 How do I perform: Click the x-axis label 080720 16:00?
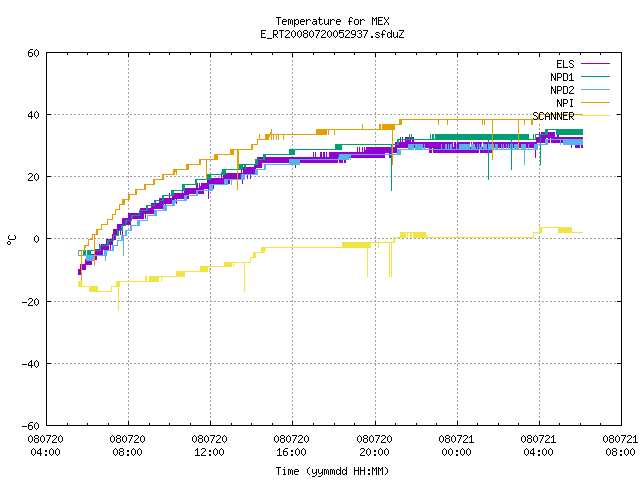click(291, 446)
